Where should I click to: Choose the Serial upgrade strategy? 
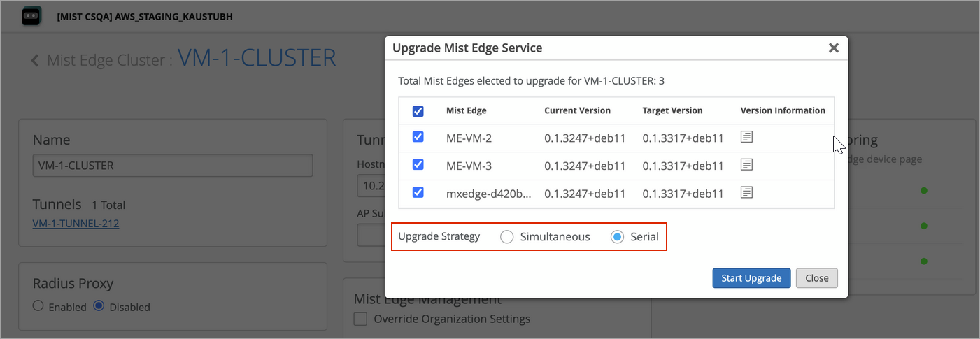(x=617, y=237)
